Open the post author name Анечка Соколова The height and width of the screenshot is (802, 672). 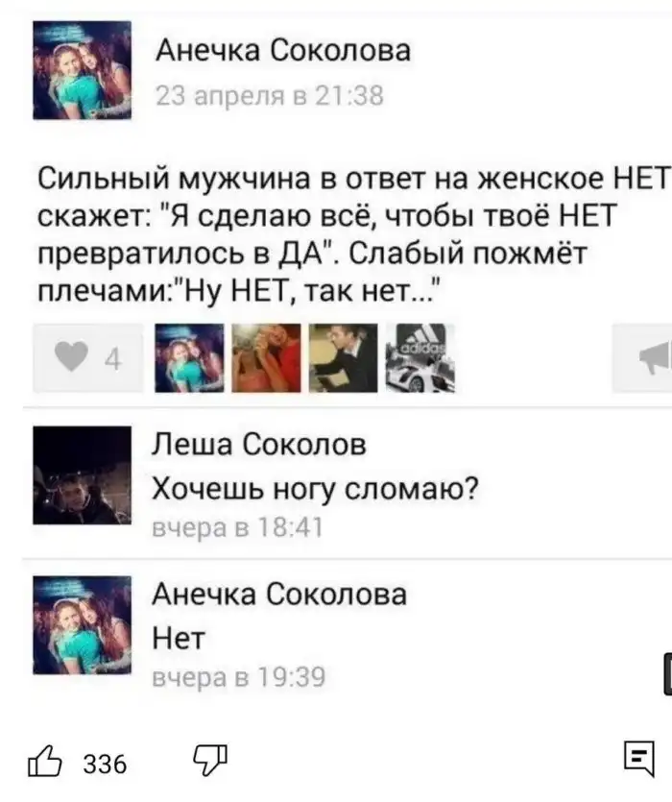[x=283, y=51]
